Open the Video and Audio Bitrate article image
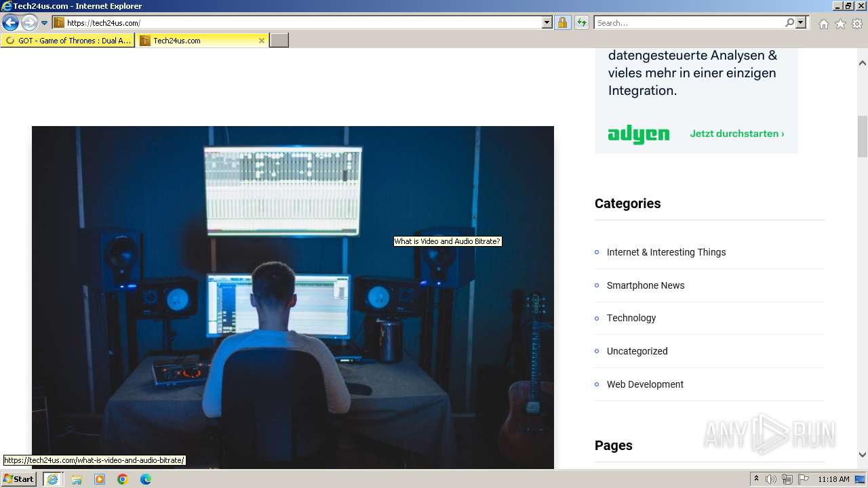Screen dimensions: 868x488 coord(293,297)
